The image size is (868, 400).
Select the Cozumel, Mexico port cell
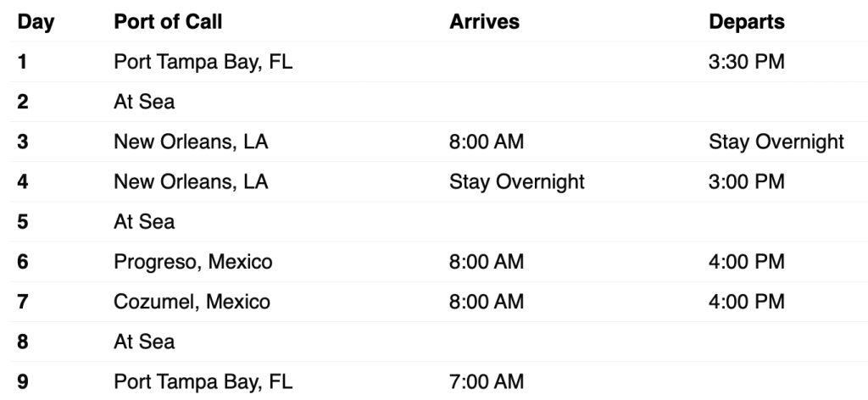click(x=192, y=302)
